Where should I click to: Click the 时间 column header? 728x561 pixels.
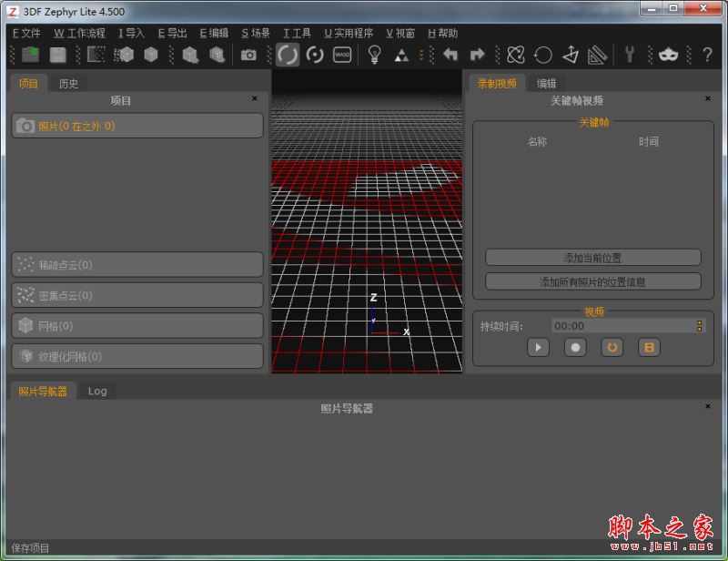click(x=648, y=141)
